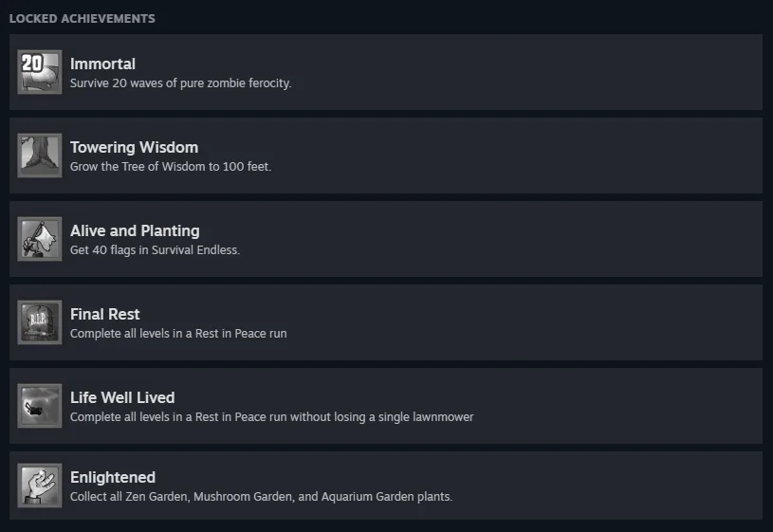
Task: Click the 'Collect all Zen Garden' description
Action: coord(261,497)
